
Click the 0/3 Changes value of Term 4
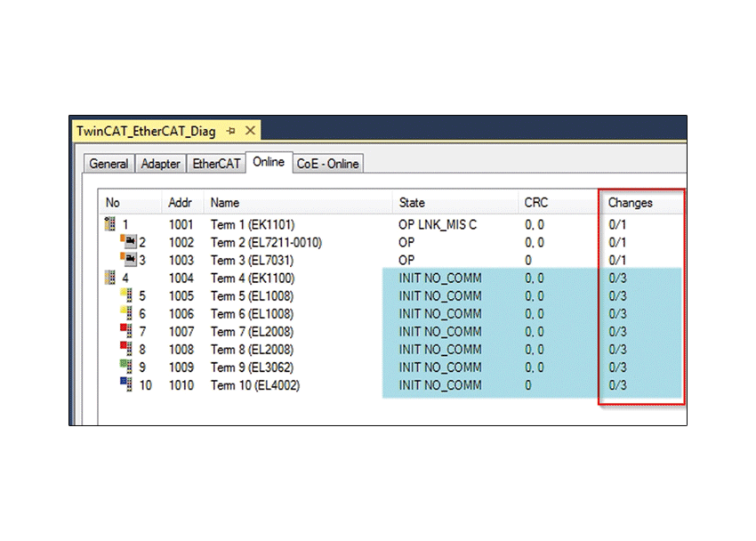(617, 279)
